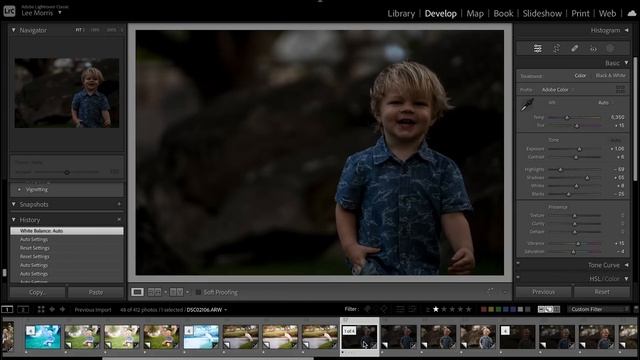Open the Print module
Image resolution: width=640 pixels, height=360 pixels.
580,13
